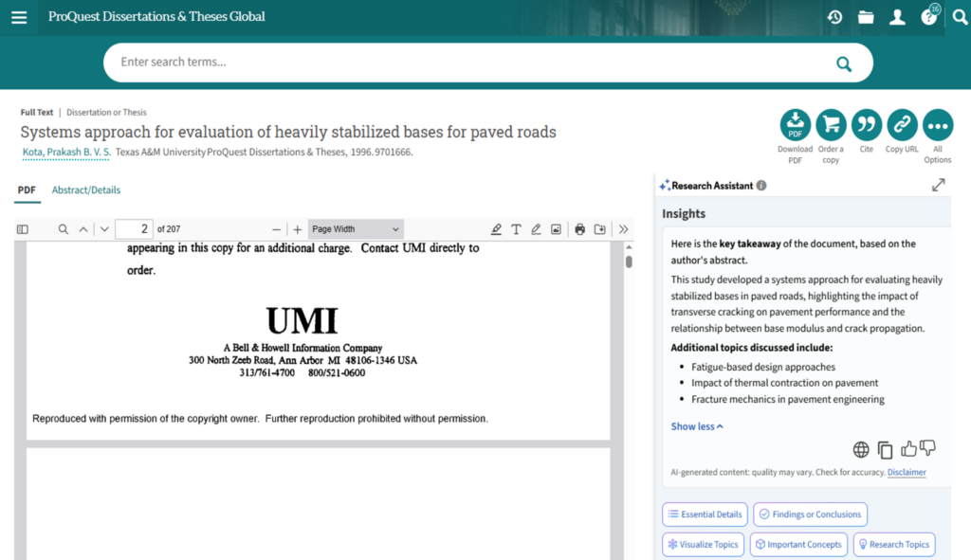Screen dimensions: 971x560
Task: Click the PDF vertical scrollbar thumb
Action: tap(629, 262)
